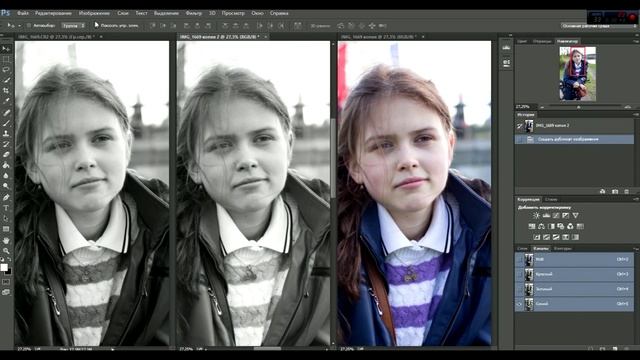Add a Levels adjustment

[x=546, y=216]
